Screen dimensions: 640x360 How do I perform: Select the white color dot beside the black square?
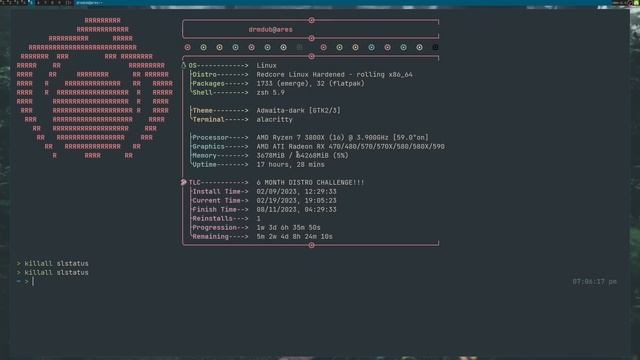(x=419, y=47)
